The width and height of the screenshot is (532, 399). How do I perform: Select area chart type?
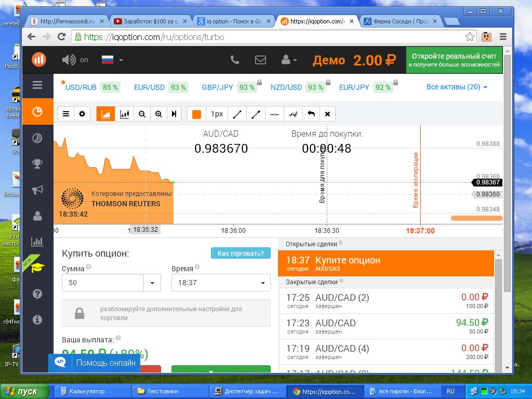pos(105,114)
